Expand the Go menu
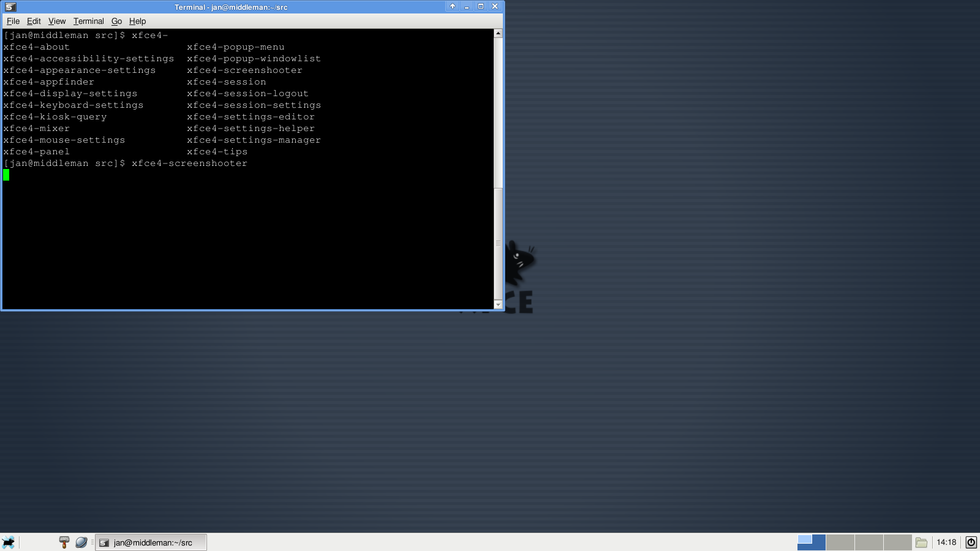This screenshot has width=980, height=551. click(x=116, y=21)
